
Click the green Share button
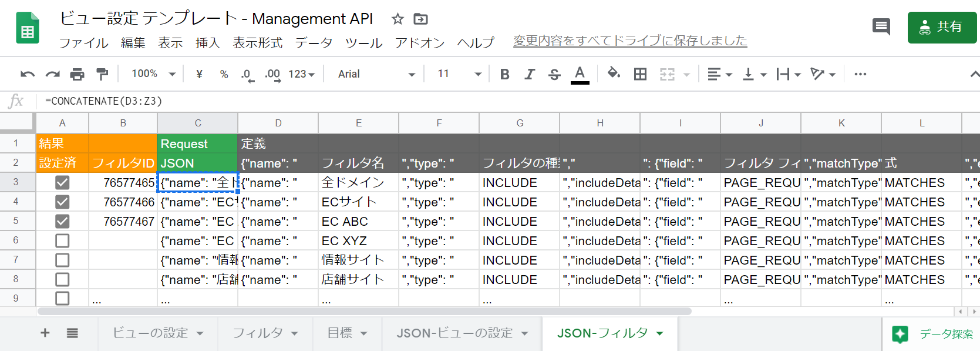[942, 27]
